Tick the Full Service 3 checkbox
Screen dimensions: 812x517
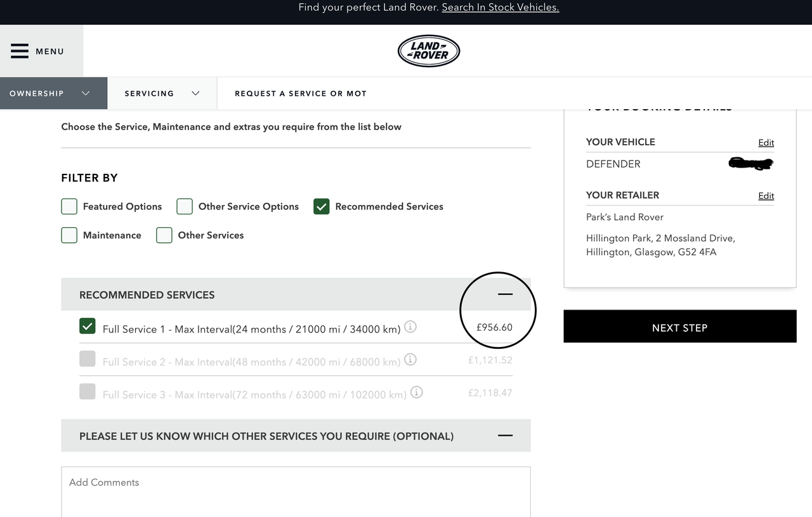point(88,391)
